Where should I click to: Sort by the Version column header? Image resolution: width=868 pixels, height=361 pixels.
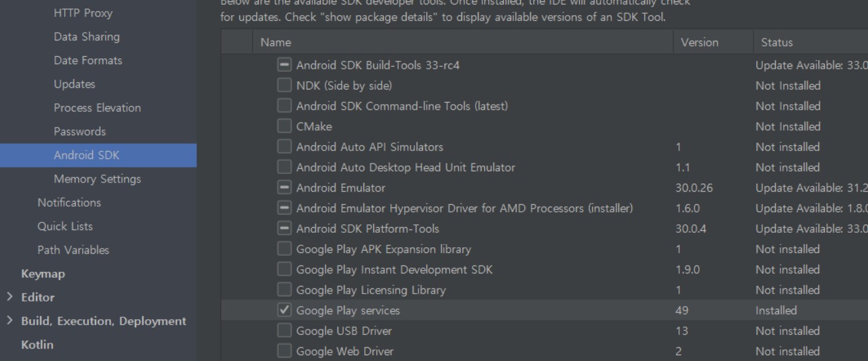(713, 43)
